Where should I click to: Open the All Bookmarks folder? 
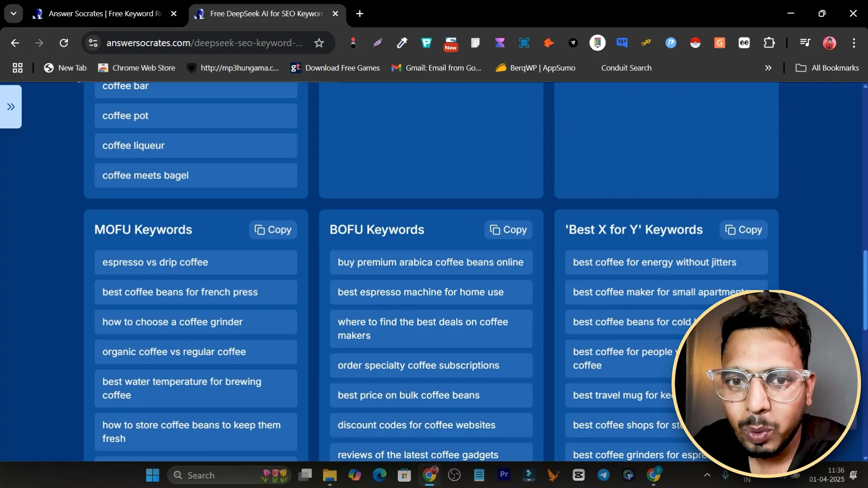[827, 68]
